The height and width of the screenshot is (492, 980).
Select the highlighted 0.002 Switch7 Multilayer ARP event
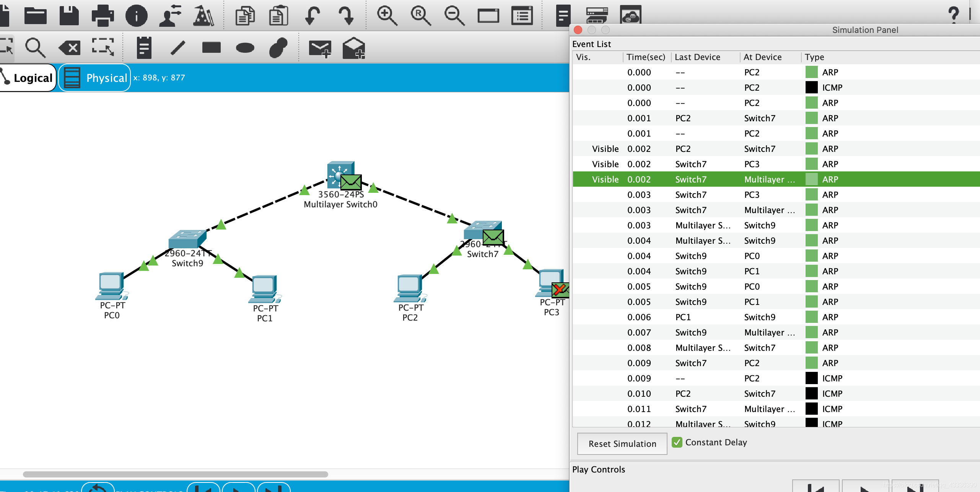point(776,179)
